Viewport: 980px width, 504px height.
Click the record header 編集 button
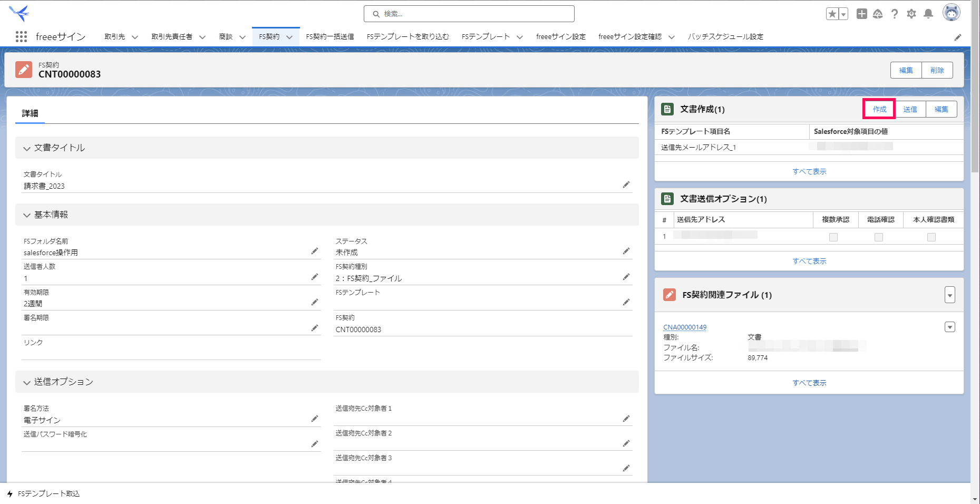(x=906, y=70)
